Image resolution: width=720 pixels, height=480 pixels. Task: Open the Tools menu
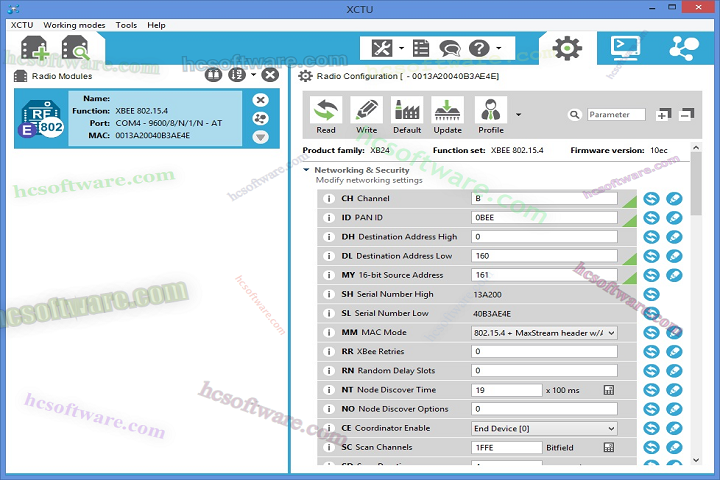click(126, 25)
